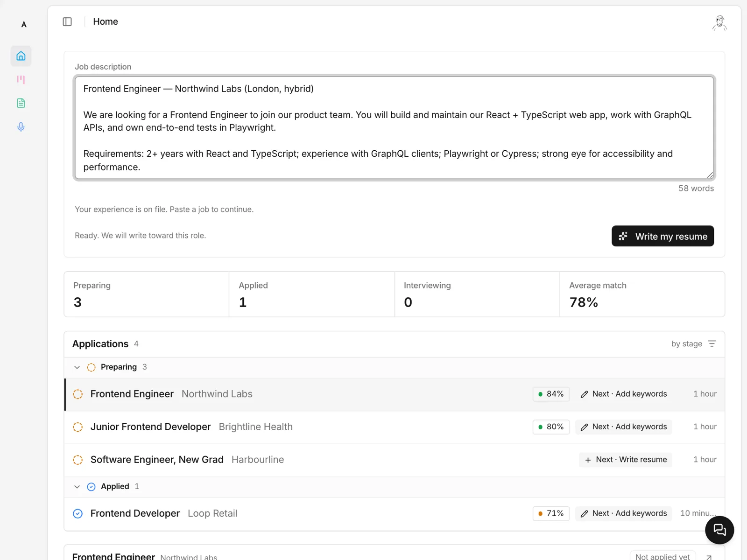Click the 71% match badge

tap(551, 513)
